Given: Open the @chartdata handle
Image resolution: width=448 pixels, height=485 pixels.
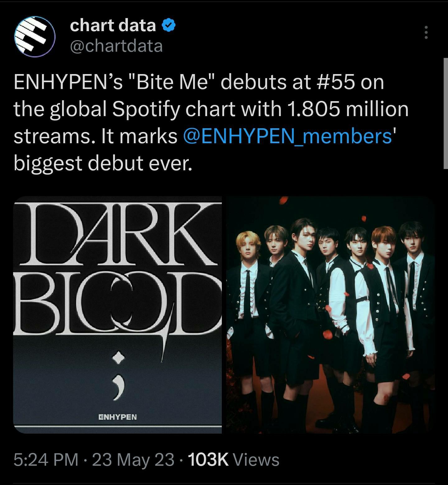Looking at the screenshot, I should click(x=116, y=46).
